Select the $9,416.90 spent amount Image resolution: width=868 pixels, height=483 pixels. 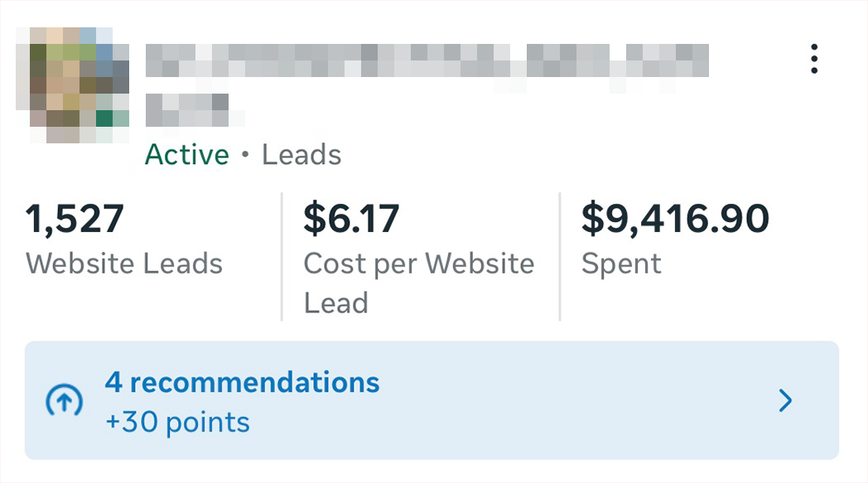[x=675, y=220]
